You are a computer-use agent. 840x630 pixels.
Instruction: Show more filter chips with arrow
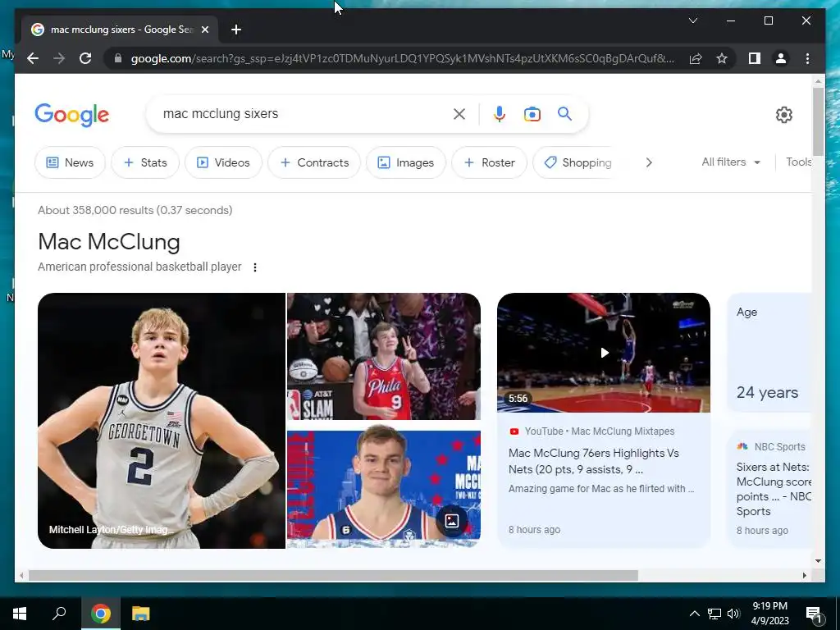tap(649, 162)
